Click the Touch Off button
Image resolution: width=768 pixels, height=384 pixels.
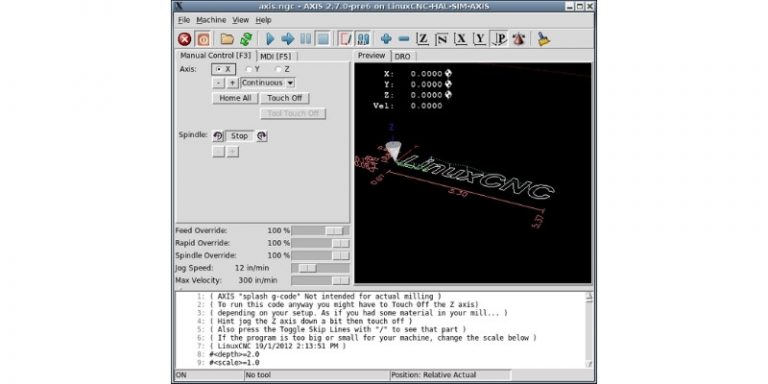tap(285, 98)
